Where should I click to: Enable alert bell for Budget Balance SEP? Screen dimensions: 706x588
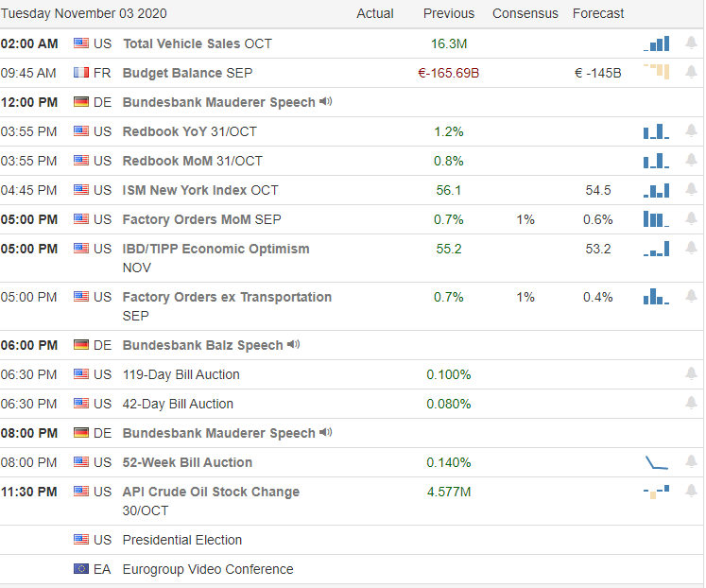coord(691,73)
